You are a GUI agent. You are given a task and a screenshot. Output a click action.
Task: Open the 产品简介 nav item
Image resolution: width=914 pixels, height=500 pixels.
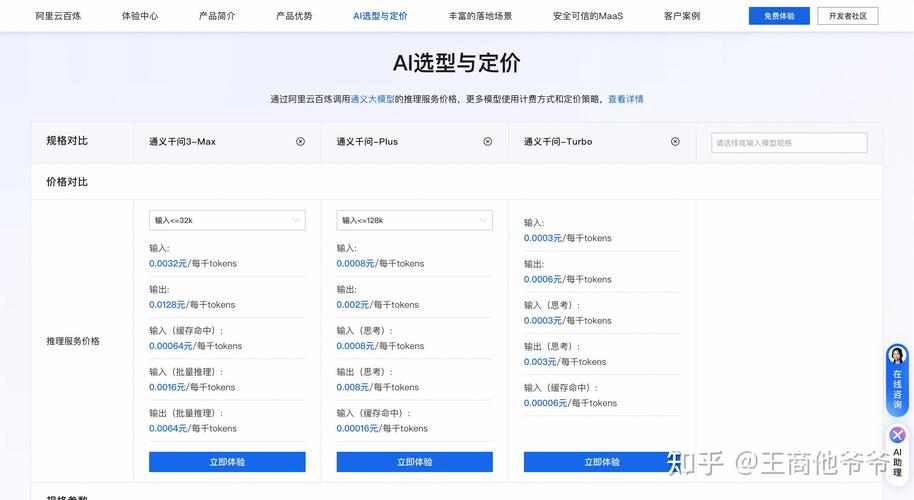coord(217,16)
